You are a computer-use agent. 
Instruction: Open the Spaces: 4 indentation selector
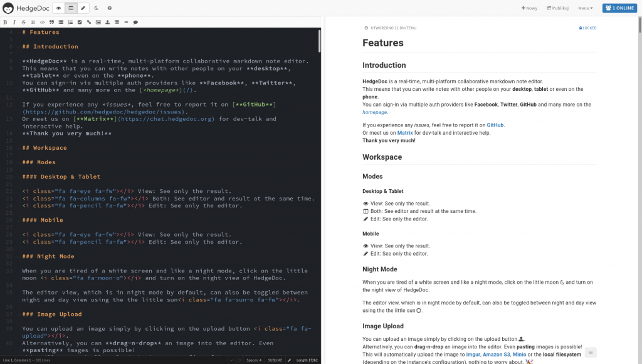(x=254, y=360)
